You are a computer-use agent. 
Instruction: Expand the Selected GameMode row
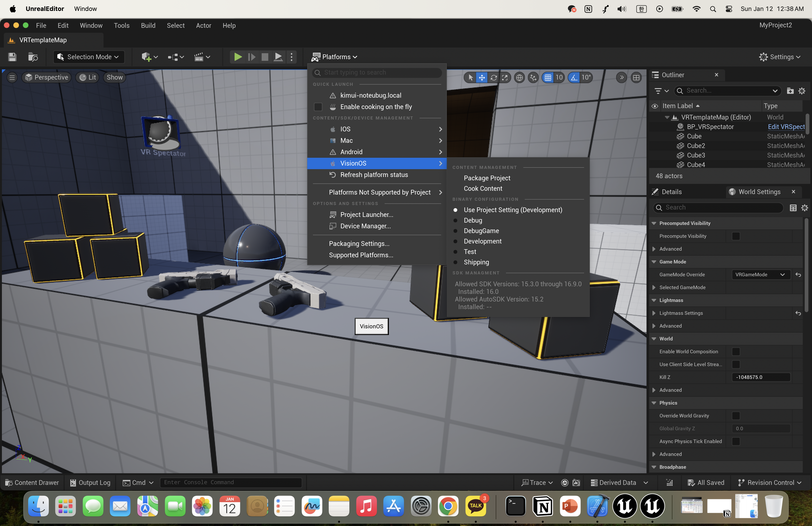click(x=654, y=287)
